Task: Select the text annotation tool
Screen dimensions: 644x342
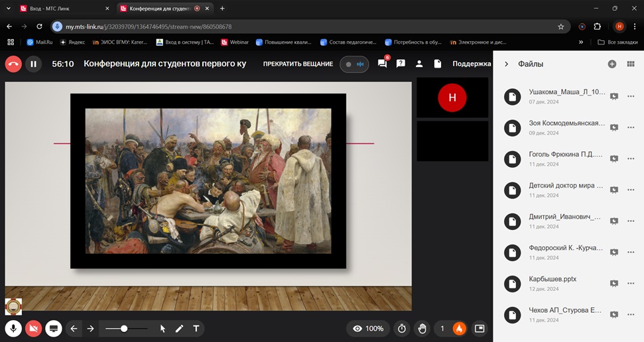Action: tap(196, 329)
